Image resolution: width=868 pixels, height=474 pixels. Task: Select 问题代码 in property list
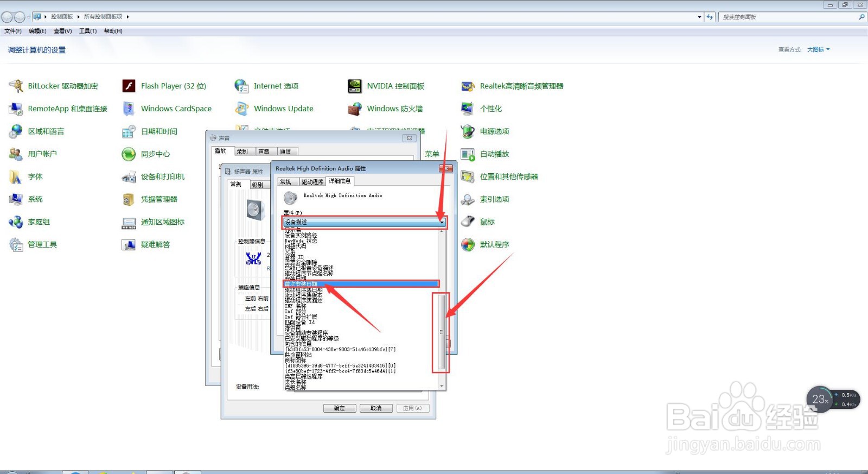[295, 246]
